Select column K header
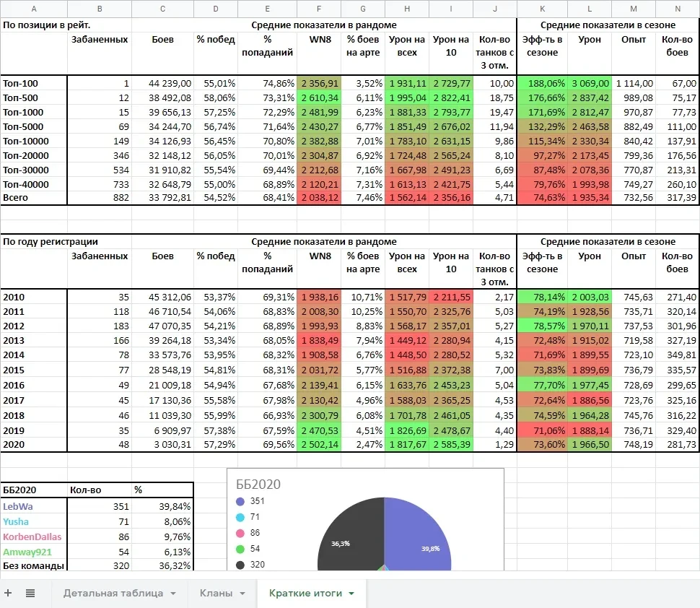Screen dimensions: 700x608 click(542, 9)
